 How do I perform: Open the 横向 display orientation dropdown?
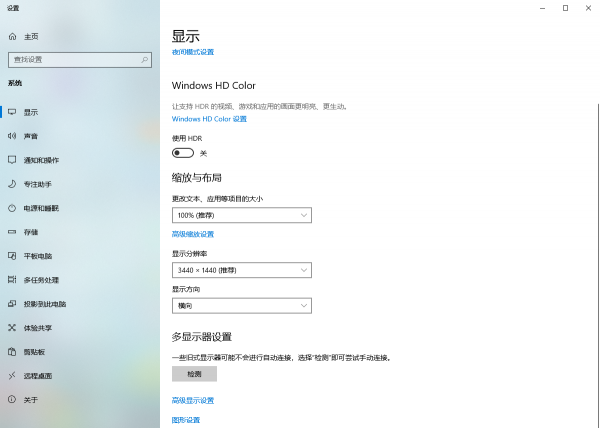[242, 306]
